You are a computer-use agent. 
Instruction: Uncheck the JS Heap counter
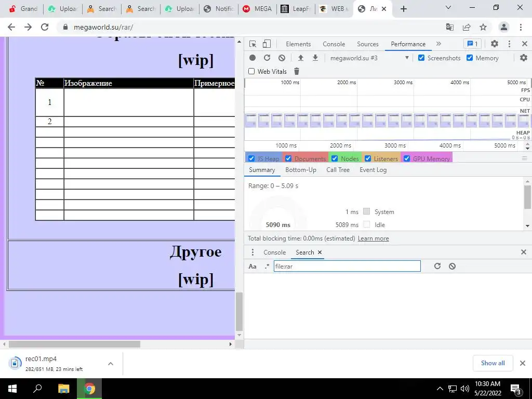251,158
